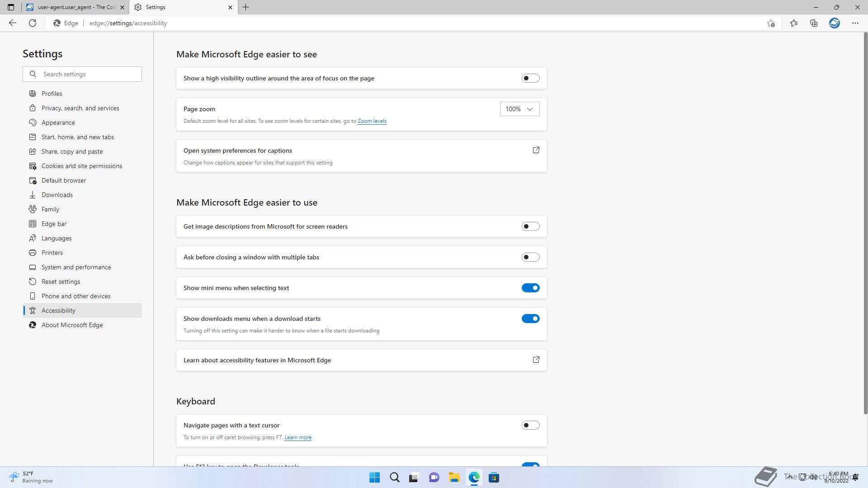Toggle Ask before closing window with multiple tabs
Screen dimensions: 868x488
point(530,257)
